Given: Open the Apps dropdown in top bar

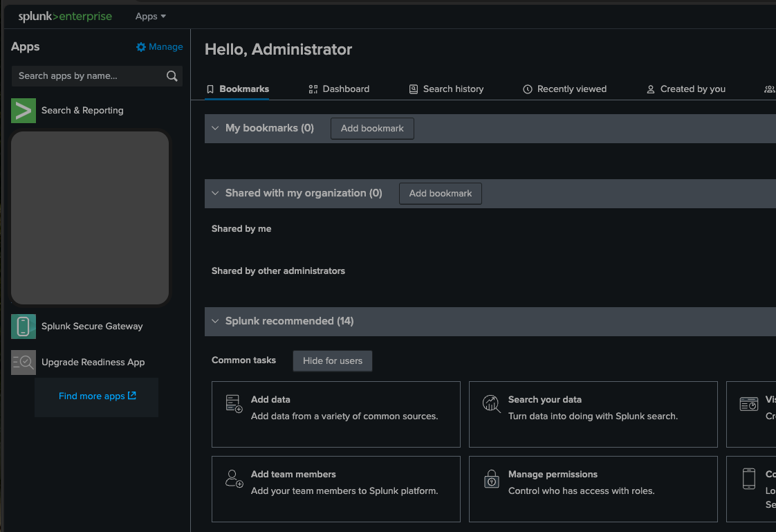Looking at the screenshot, I should click(151, 17).
